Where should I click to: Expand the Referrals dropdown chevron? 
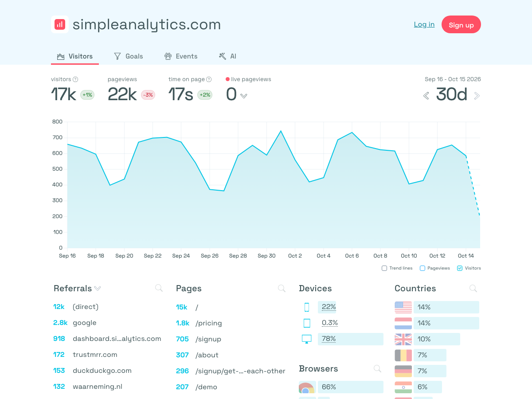(x=98, y=289)
